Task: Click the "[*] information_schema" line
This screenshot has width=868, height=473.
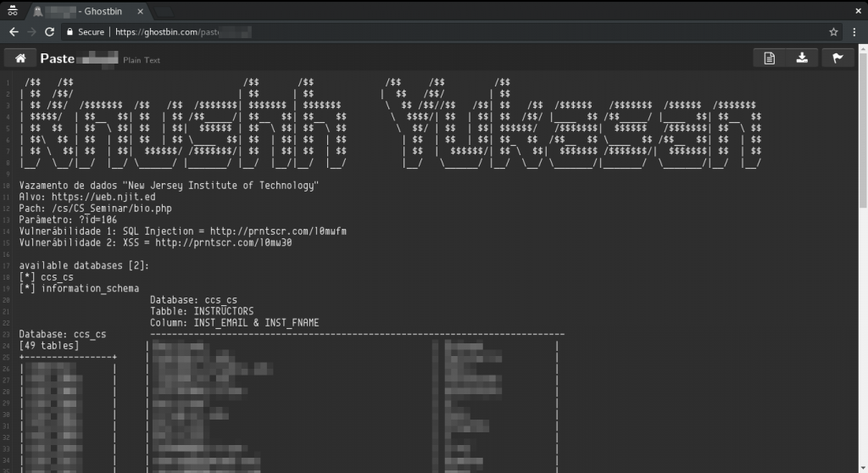Action: [x=79, y=288]
